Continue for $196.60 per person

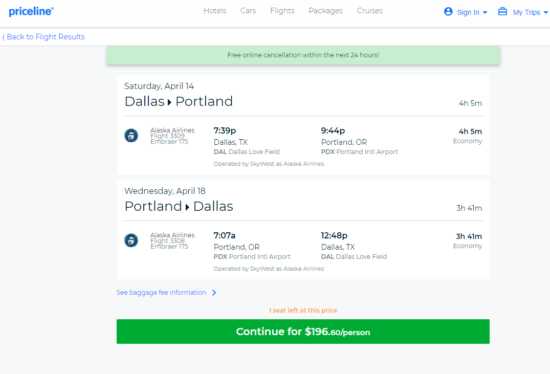[x=303, y=332]
